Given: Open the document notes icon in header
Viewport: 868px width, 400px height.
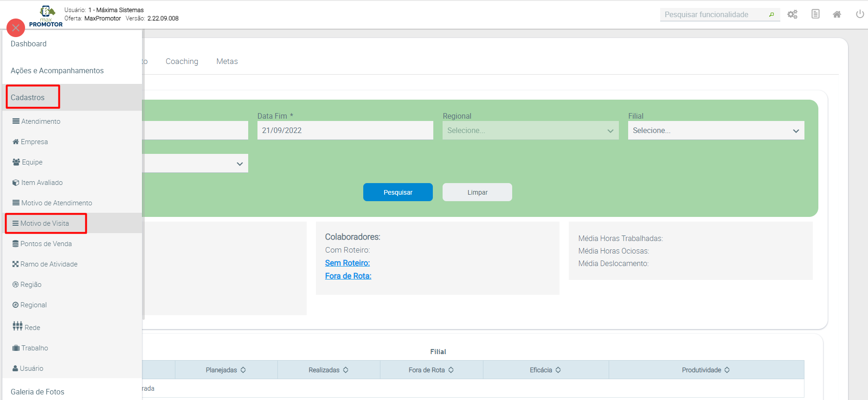Looking at the screenshot, I should pyautogui.click(x=815, y=14).
